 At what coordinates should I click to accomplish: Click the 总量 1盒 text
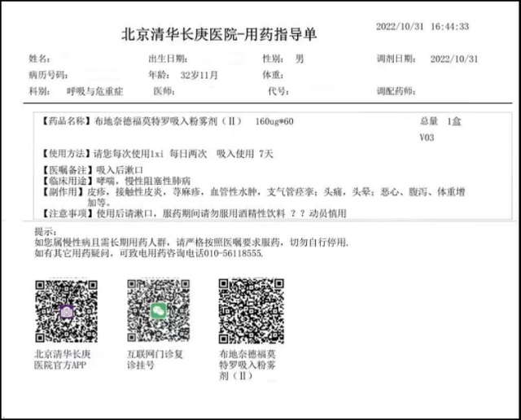pos(440,121)
